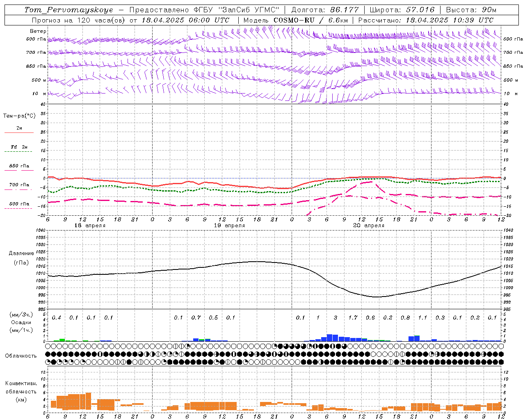Click the 1.1 precipitation value
This screenshot has width=525, height=420.
pos(422,318)
